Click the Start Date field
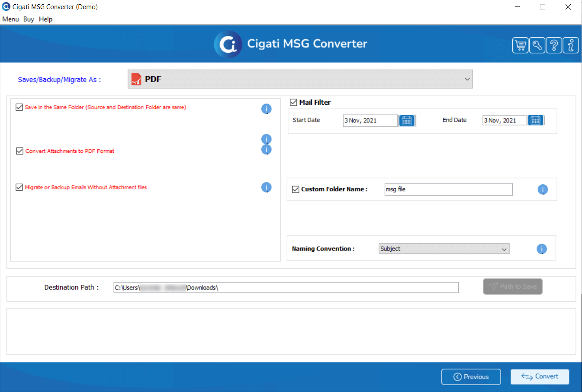Image resolution: width=582 pixels, height=392 pixels. point(370,121)
